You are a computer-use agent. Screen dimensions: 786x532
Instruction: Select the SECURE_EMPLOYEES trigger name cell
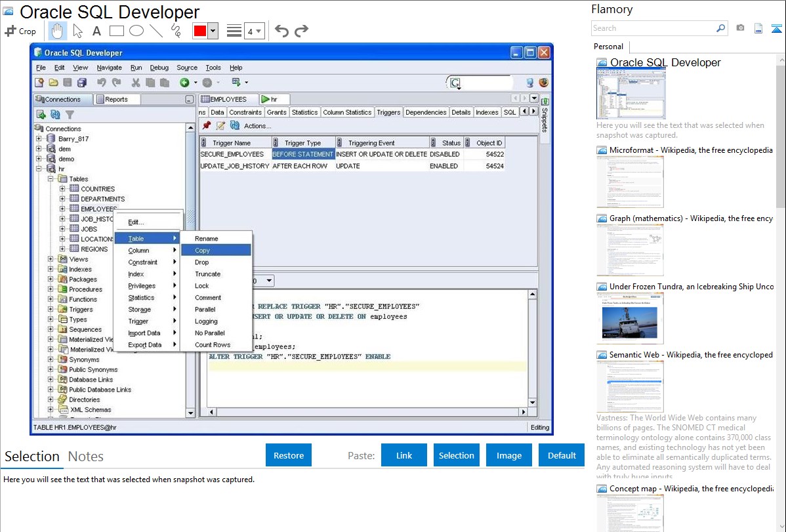[235, 154]
